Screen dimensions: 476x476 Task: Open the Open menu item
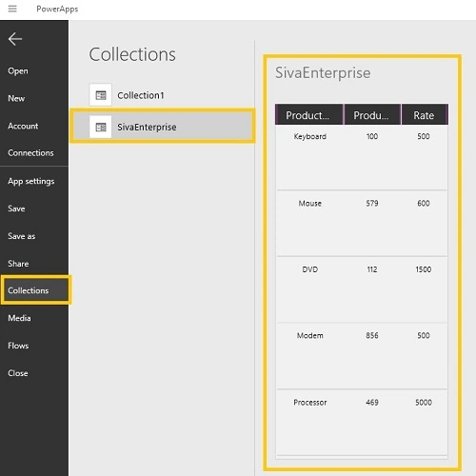coord(18,70)
